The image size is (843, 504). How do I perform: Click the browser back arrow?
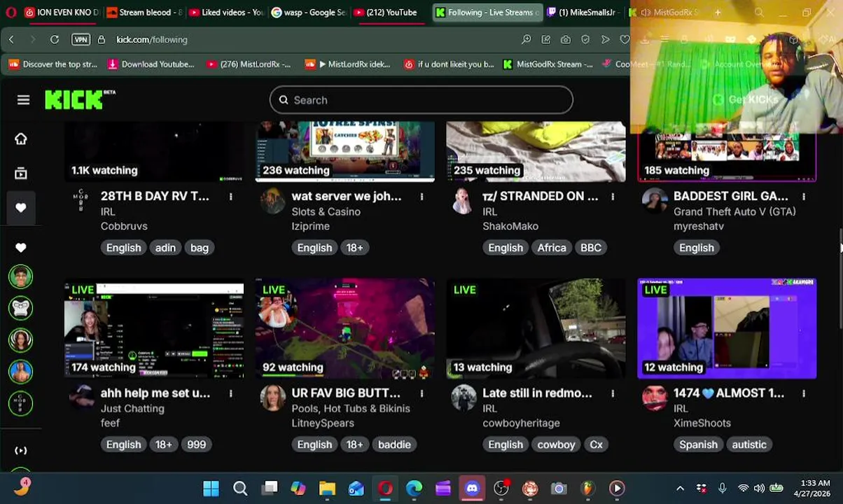11,40
